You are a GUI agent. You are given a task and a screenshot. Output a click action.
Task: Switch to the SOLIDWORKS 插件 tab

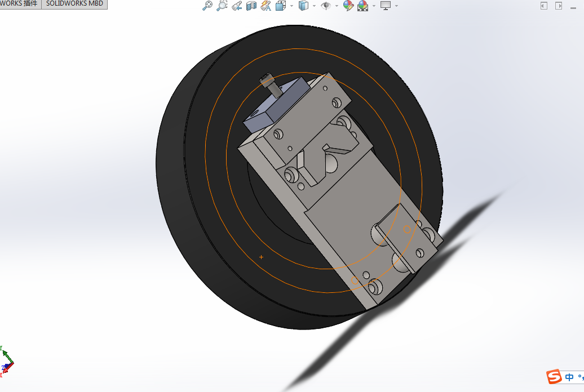20,4
